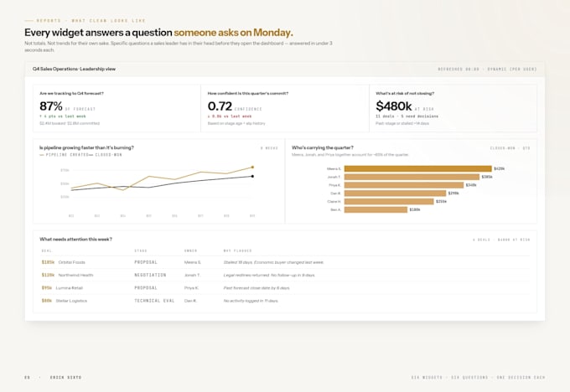570x392 pixels.
Task: Click the Meera S. bar in chart
Action: tap(418, 169)
